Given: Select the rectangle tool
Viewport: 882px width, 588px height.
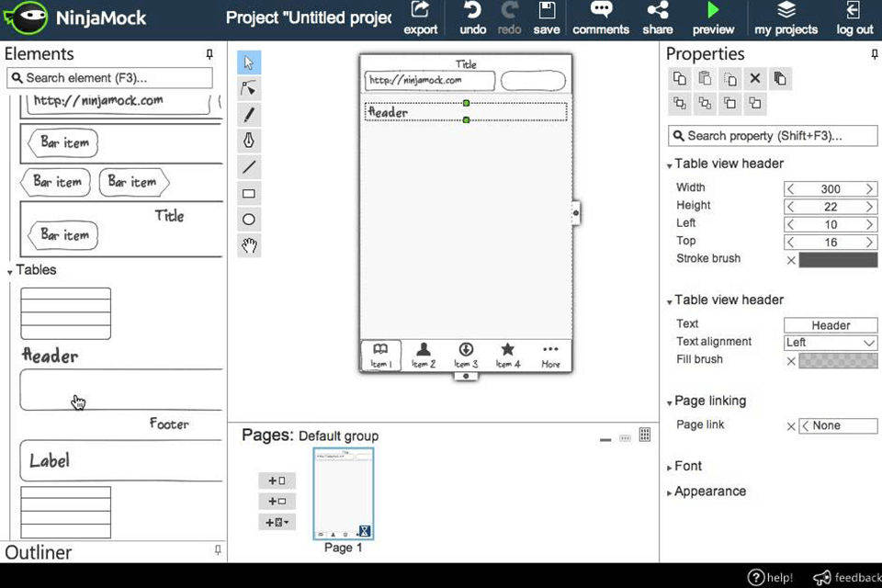Looking at the screenshot, I should point(249,194).
